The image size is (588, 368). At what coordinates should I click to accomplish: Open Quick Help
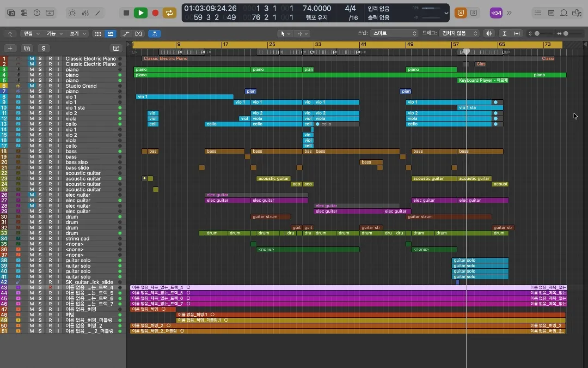pyautogui.click(x=37, y=13)
